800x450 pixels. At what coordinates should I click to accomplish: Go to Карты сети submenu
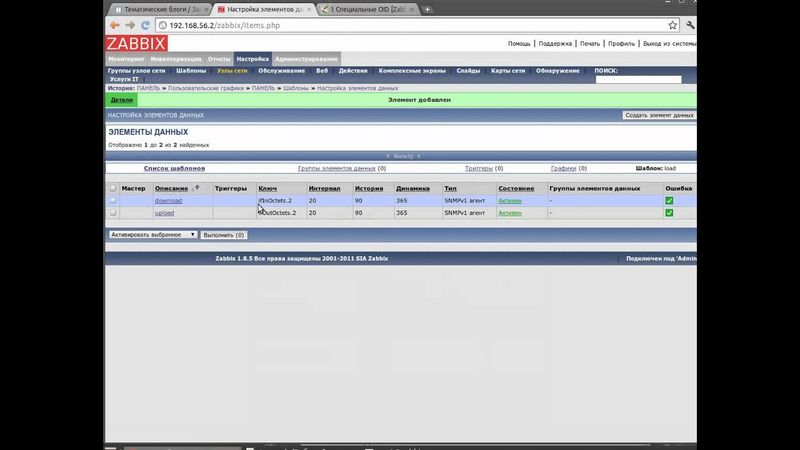(508, 71)
